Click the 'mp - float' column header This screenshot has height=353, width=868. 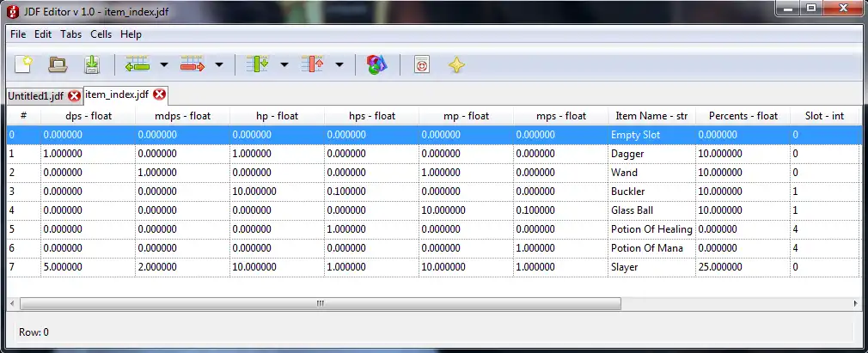pyautogui.click(x=467, y=116)
